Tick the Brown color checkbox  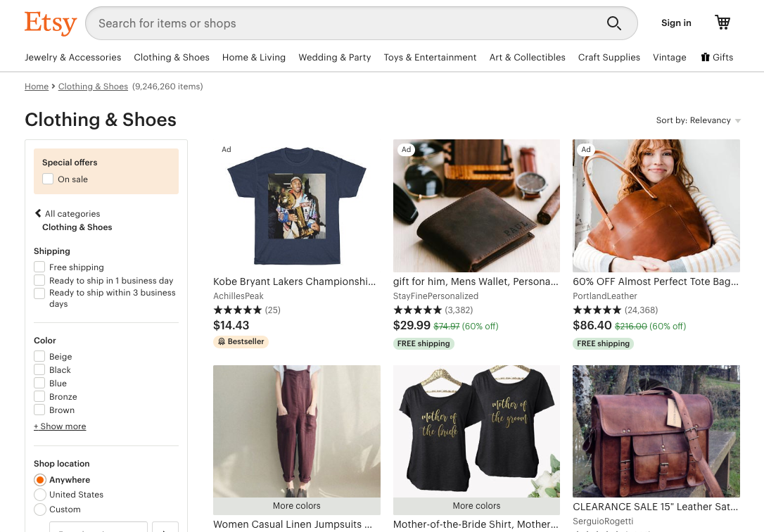click(39, 410)
